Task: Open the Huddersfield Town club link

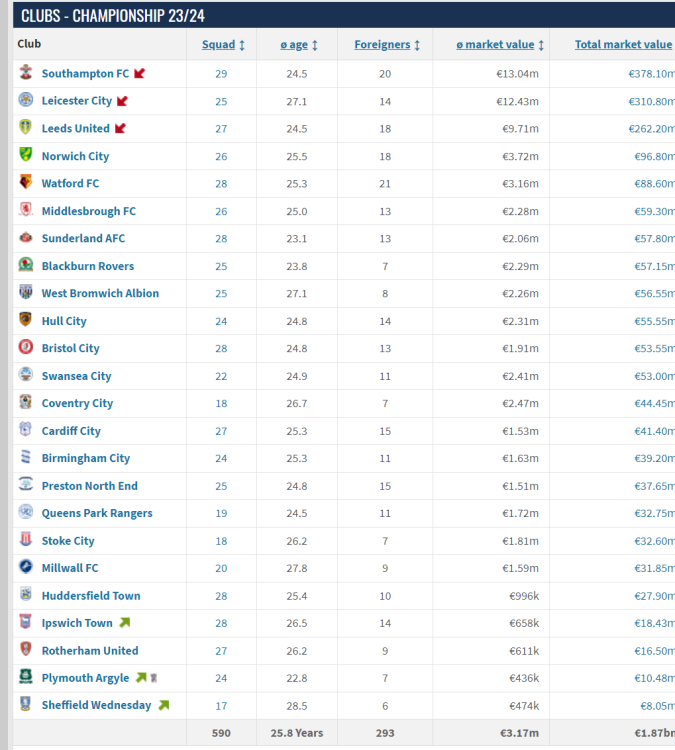Action: click(x=91, y=596)
